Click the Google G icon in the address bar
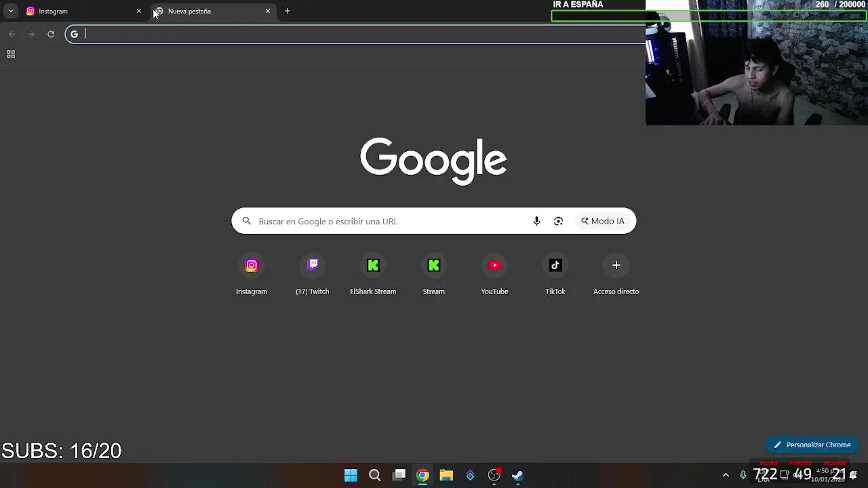868x488 pixels. point(75,34)
